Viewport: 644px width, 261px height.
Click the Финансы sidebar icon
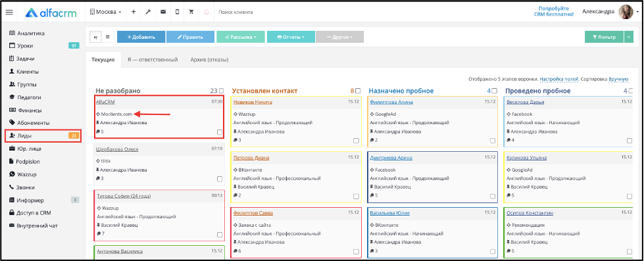coord(12,110)
